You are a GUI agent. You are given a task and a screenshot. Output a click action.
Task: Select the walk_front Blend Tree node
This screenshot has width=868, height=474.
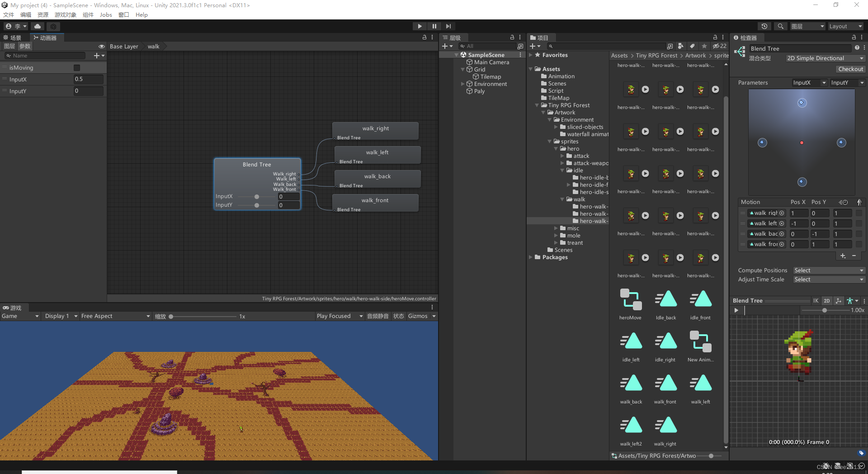pyautogui.click(x=375, y=203)
